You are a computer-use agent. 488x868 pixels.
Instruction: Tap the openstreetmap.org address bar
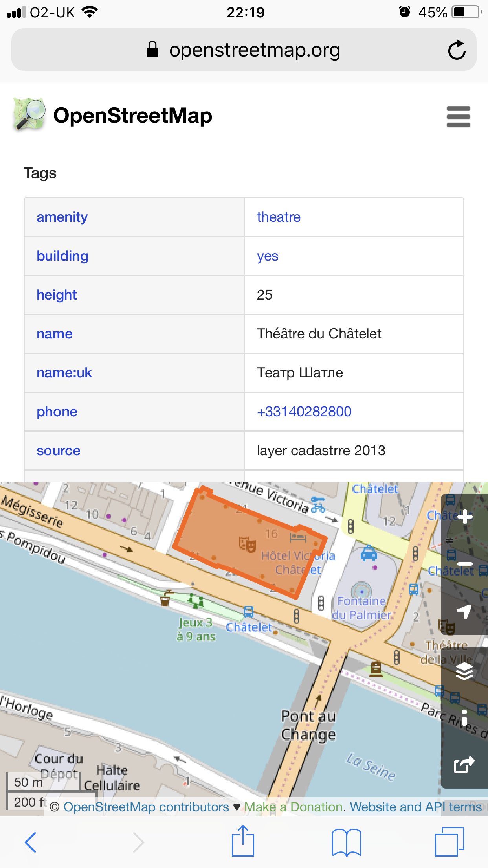(244, 50)
